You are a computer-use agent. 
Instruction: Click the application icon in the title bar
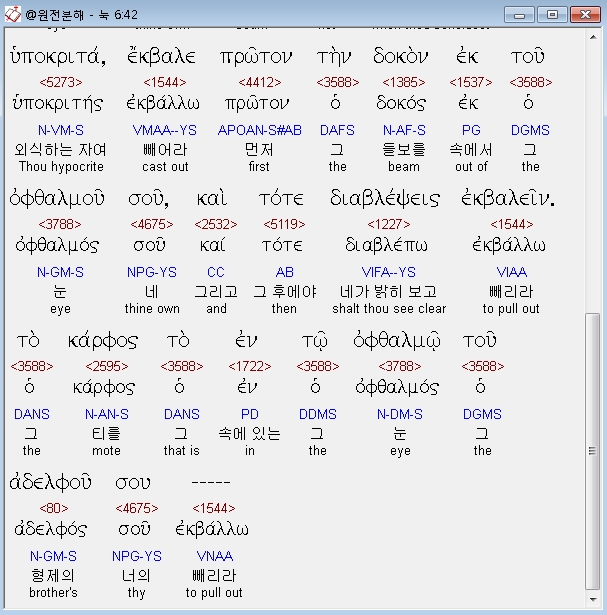pyautogui.click(x=13, y=15)
